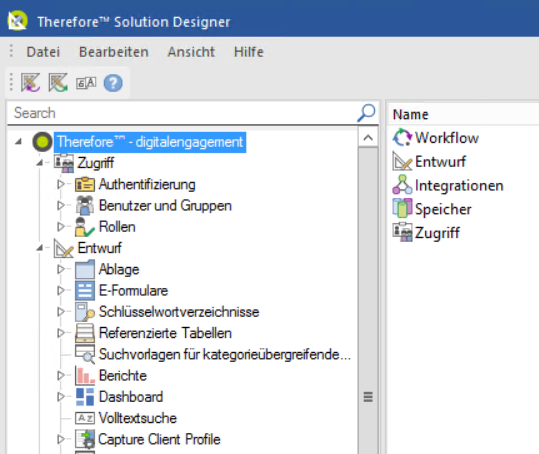Select 'Speicher' text in Name list
The width and height of the screenshot is (539, 454).
pos(443,209)
